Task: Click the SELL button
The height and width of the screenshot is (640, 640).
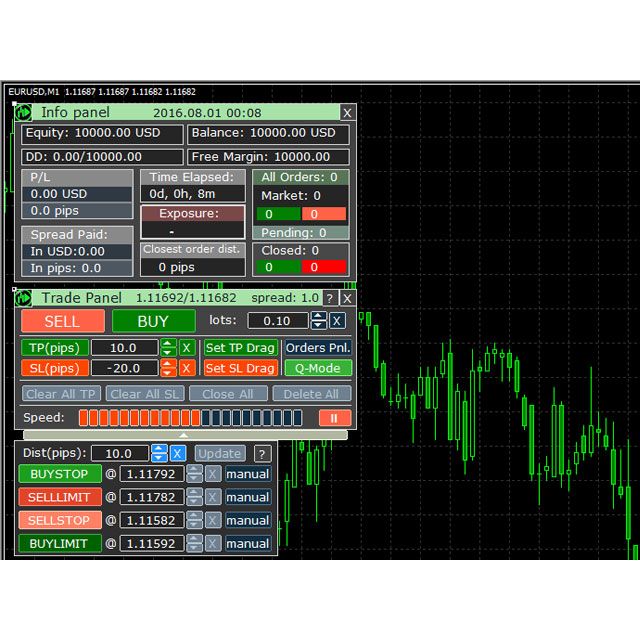Action: pos(62,321)
